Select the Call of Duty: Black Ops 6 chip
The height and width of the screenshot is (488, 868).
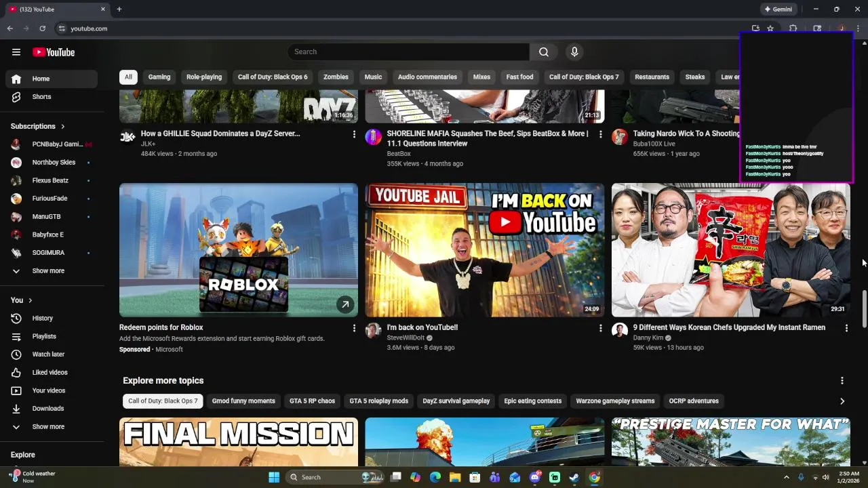273,77
